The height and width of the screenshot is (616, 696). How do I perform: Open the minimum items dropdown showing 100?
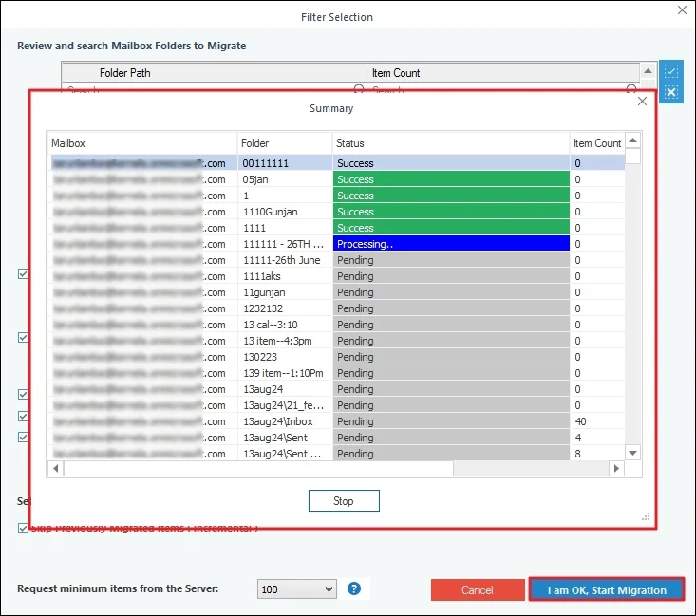coord(297,589)
